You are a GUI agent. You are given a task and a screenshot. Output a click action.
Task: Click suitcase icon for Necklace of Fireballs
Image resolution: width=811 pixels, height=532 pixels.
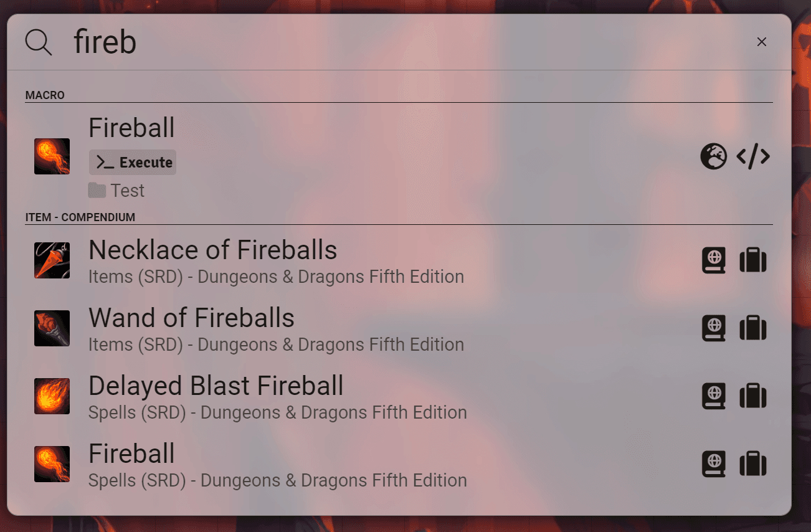pos(753,260)
